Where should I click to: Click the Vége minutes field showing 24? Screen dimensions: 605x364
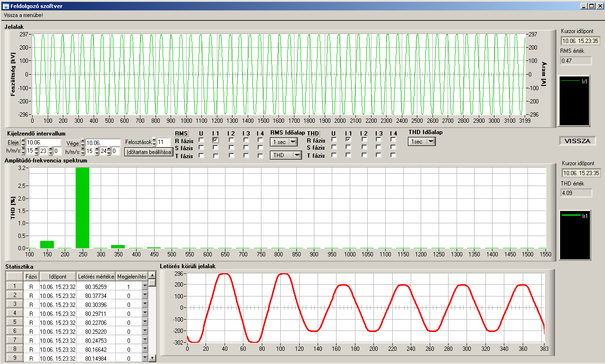(x=104, y=151)
